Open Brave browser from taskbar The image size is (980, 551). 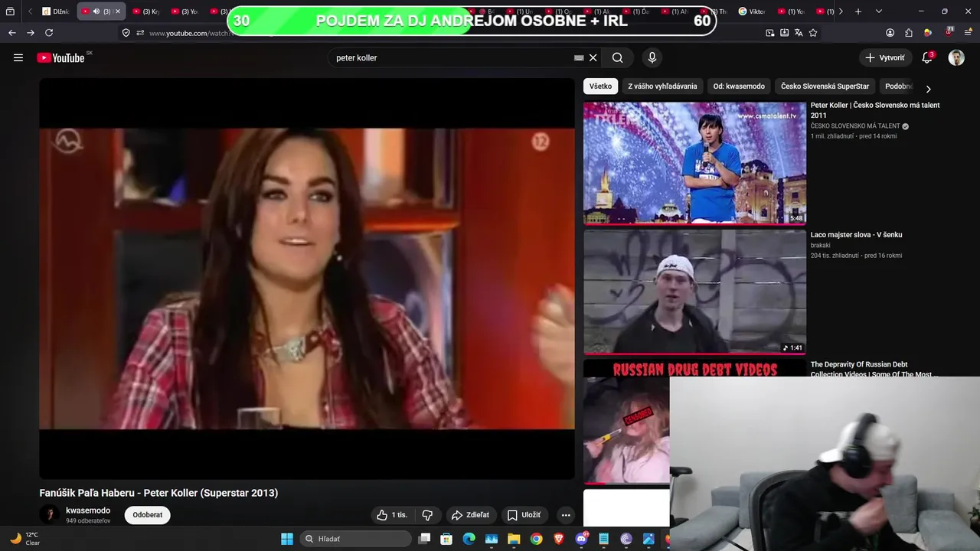coord(559,539)
